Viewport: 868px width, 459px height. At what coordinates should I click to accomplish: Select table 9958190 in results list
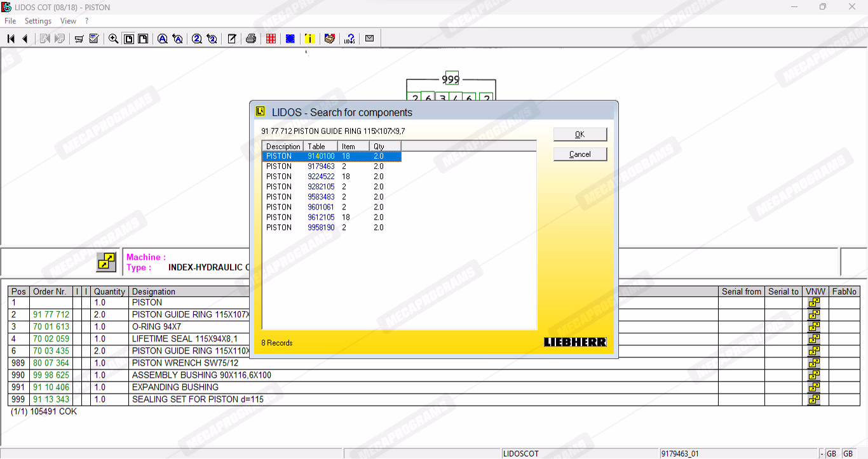321,227
